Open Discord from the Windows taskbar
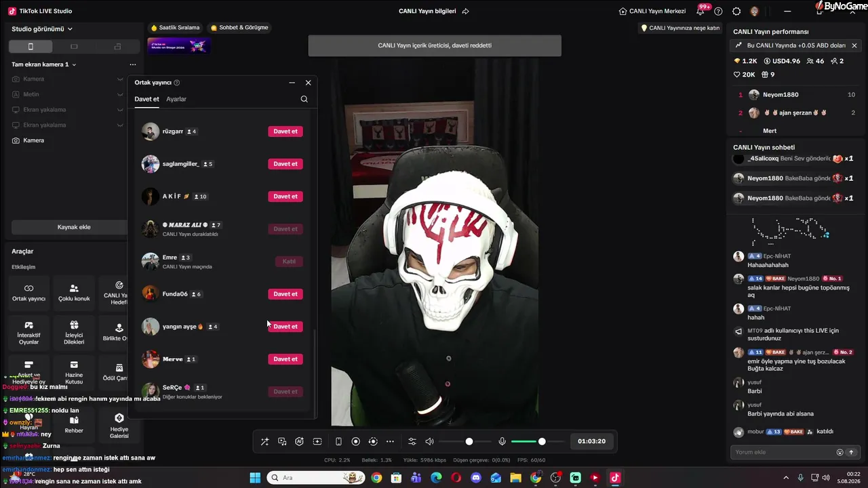Viewport: 868px width, 488px height. (476, 478)
